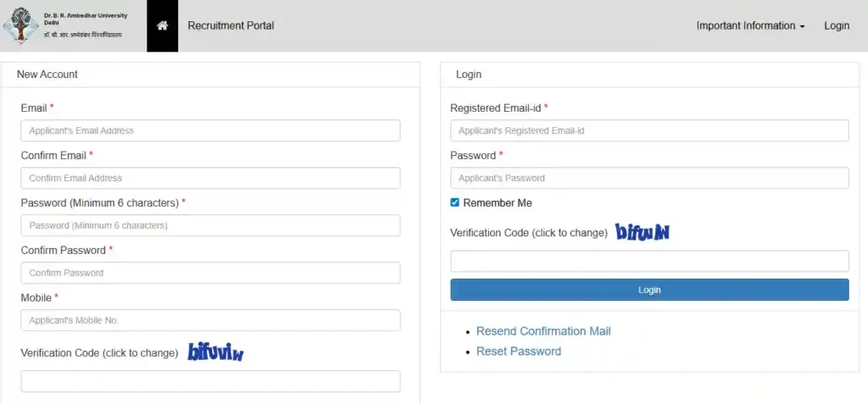Screen dimensions: 868x404
Task: Change the Login verification code image
Action: [x=643, y=232]
